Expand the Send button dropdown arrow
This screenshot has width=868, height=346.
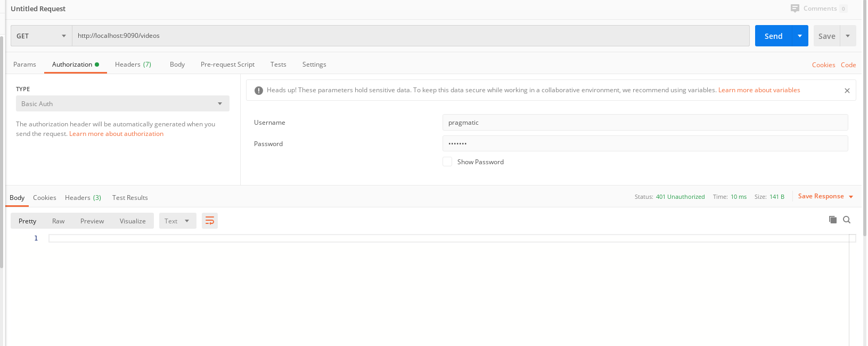click(800, 36)
